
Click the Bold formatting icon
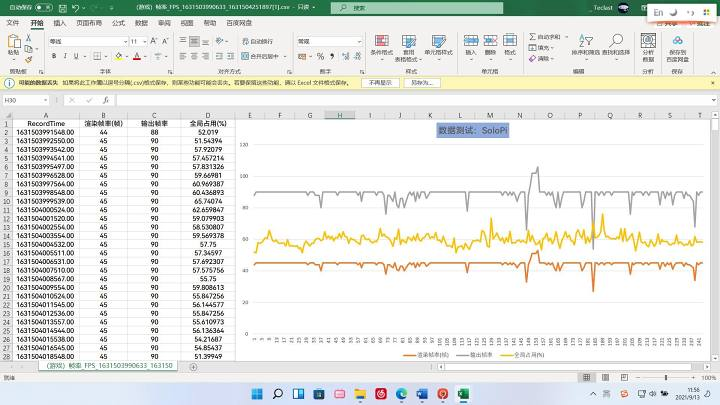point(53,56)
